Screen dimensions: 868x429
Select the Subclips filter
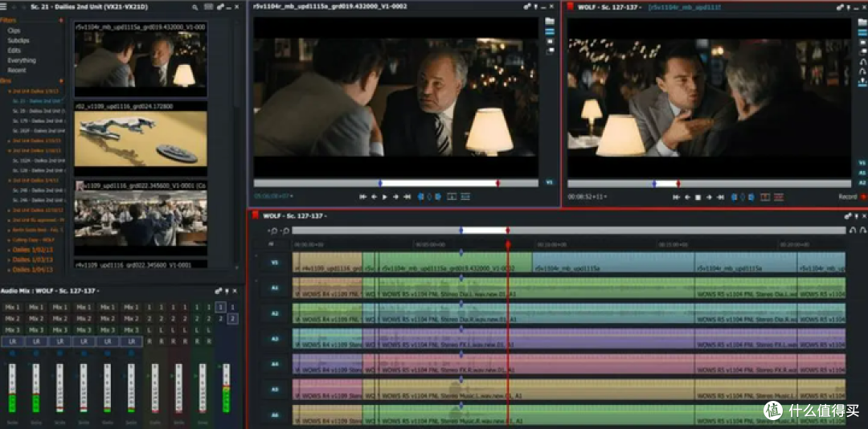(x=19, y=40)
